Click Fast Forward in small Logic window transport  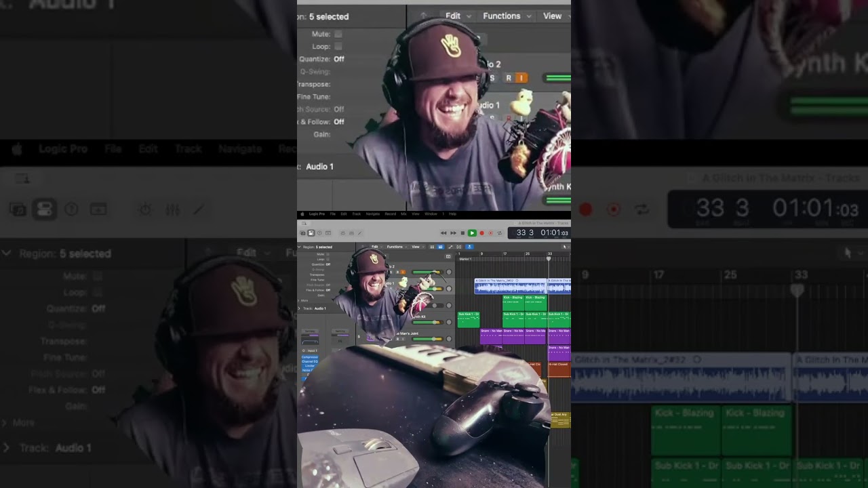[x=453, y=232]
